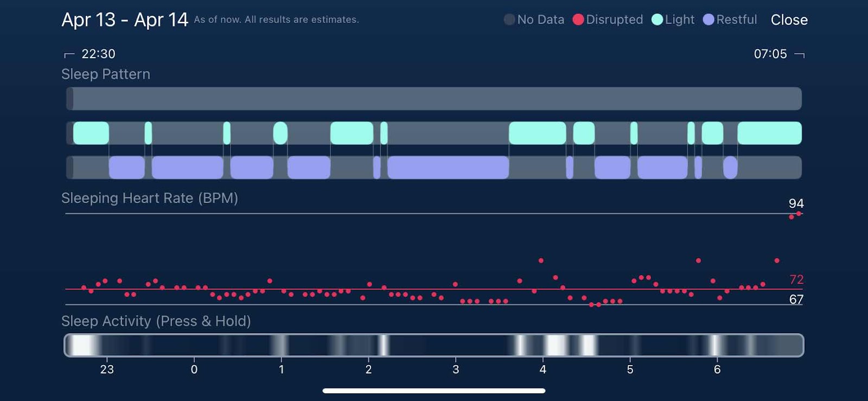This screenshot has width=868, height=401.
Task: Select the topmost heart rate dot at the 94 line
Action: [x=799, y=214]
